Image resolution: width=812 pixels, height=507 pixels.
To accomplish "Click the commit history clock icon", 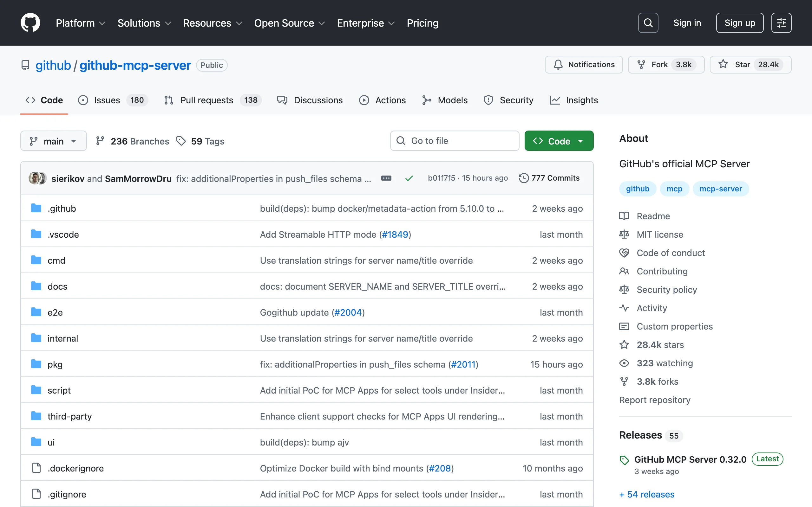I will [x=523, y=178].
